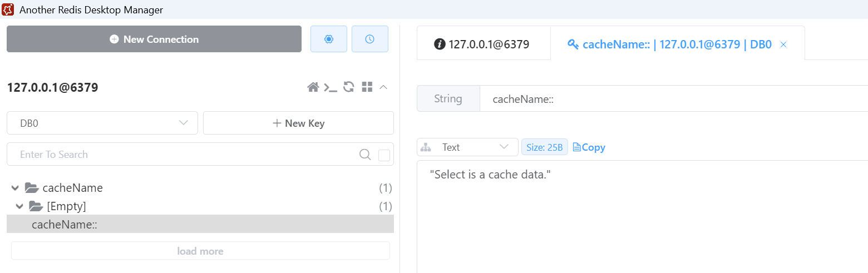The image size is (868, 273).
Task: Click the key icon on cacheName:: tab
Action: [x=573, y=44]
